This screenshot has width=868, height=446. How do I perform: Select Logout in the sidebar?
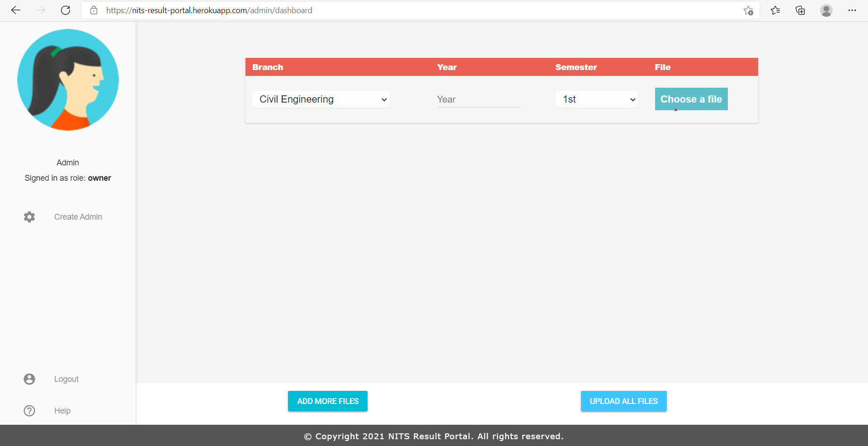click(66, 379)
